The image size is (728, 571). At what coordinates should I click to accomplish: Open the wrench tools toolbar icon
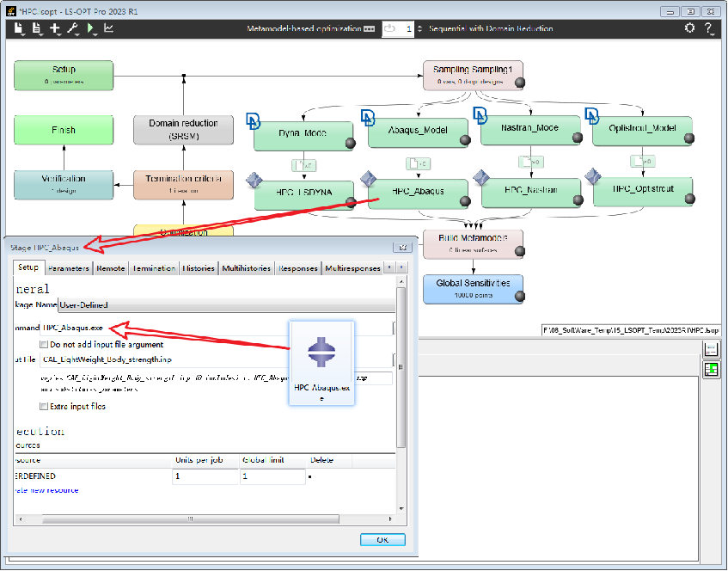point(73,28)
